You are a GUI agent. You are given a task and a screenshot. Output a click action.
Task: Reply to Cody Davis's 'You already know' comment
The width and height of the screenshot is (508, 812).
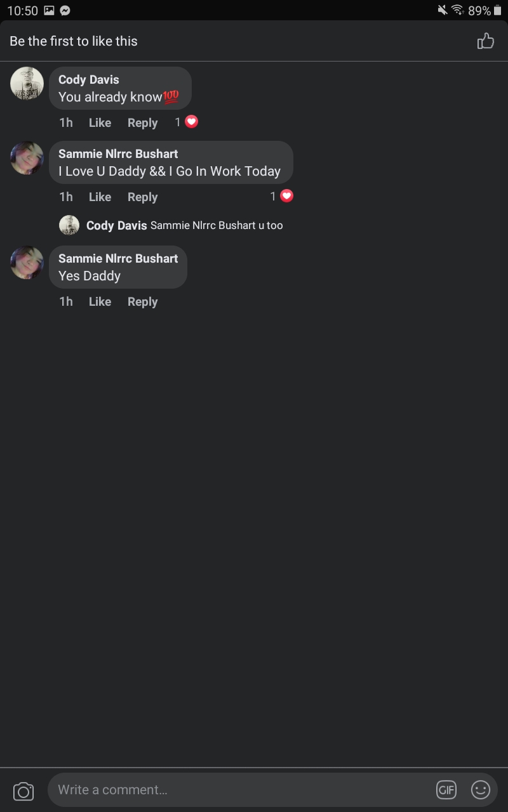click(x=142, y=123)
